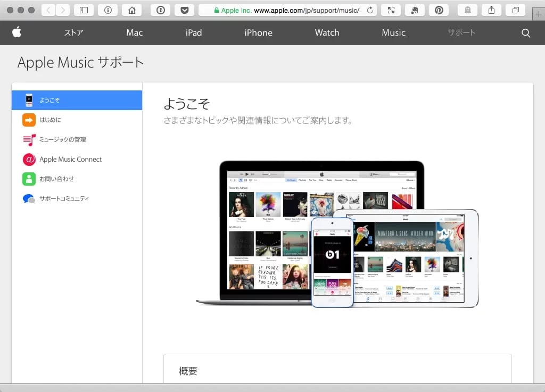
Task: Add a new tab with plus button
Action: point(539,14)
